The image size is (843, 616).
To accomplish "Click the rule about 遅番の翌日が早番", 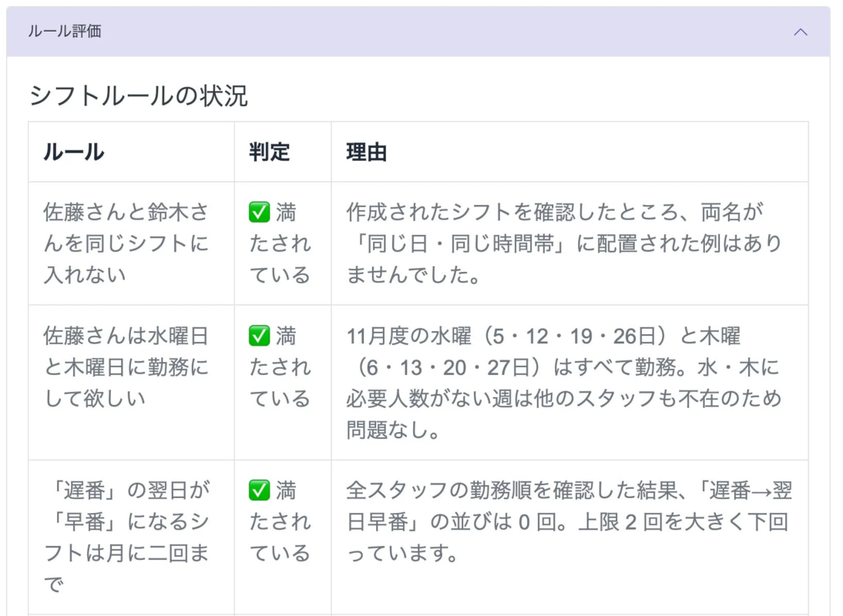I will click(x=129, y=522).
